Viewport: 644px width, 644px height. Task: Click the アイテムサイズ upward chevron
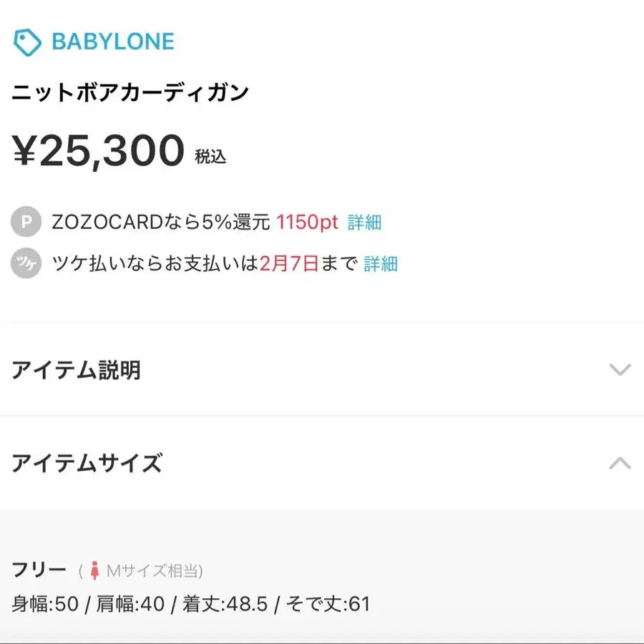[x=619, y=464]
